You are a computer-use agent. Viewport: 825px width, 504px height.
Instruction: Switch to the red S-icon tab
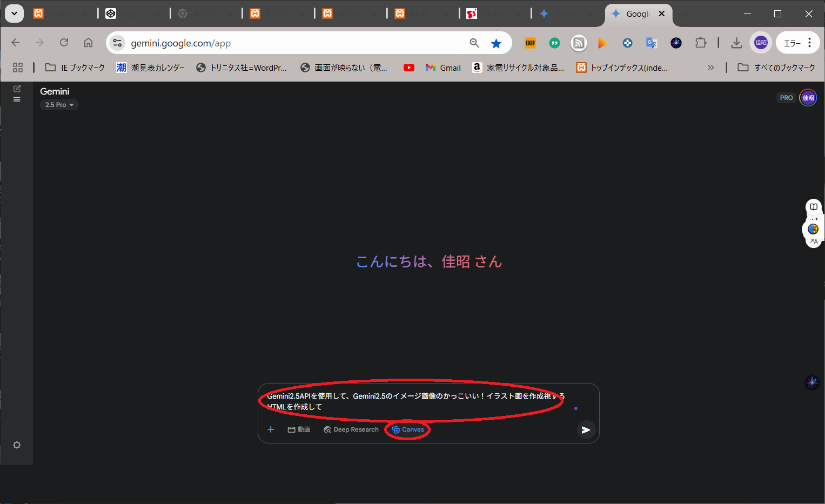click(495, 14)
